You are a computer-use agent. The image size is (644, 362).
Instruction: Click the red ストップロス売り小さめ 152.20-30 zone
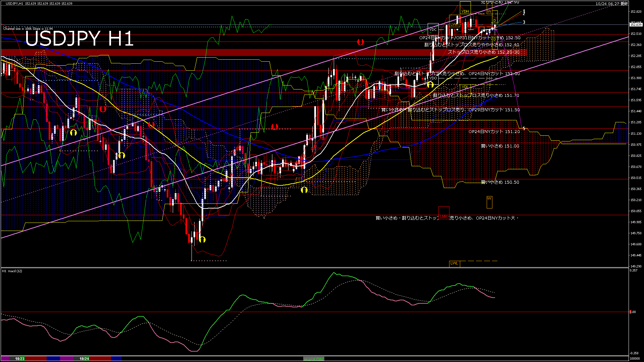[483, 52]
